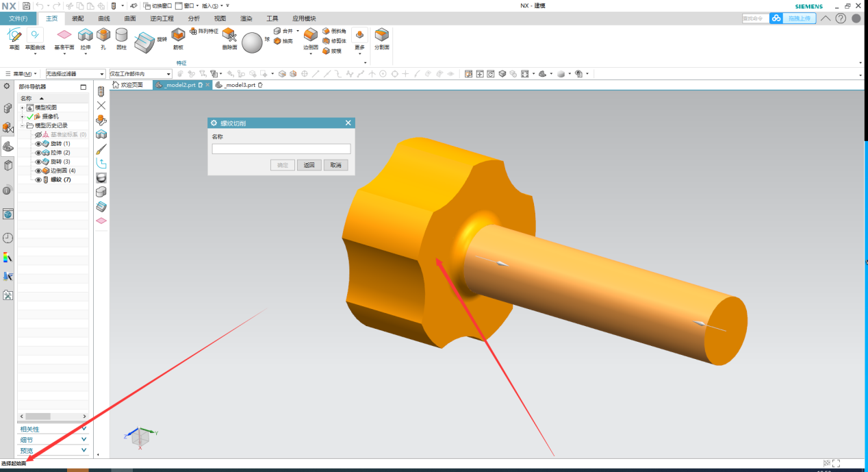This screenshot has height=472, width=868.
Task: Hide the 螺纹 (7) feature via eye icon
Action: click(x=38, y=179)
